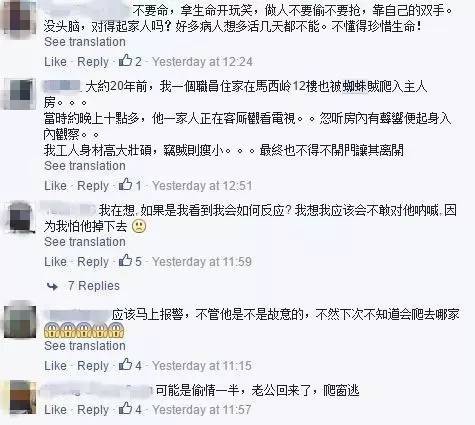
Task: Click thumbs-up icon showing 5 likes
Action: tap(126, 261)
